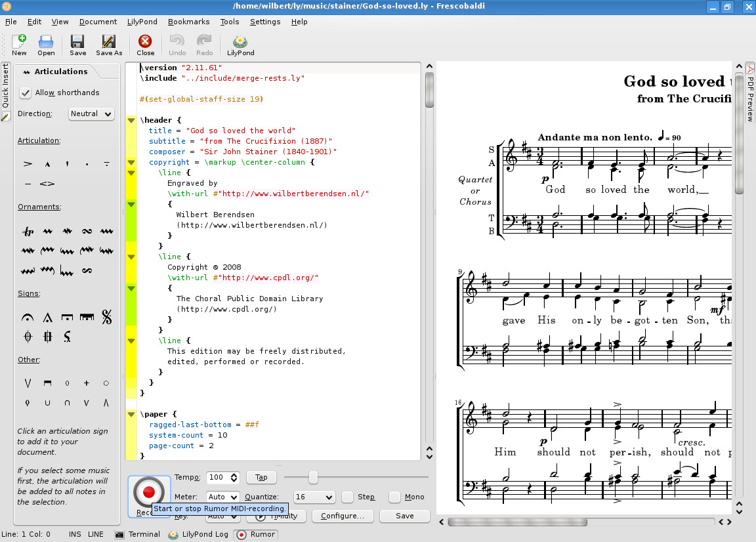Open the Settings menu
The height and width of the screenshot is (542, 756).
pyautogui.click(x=265, y=22)
